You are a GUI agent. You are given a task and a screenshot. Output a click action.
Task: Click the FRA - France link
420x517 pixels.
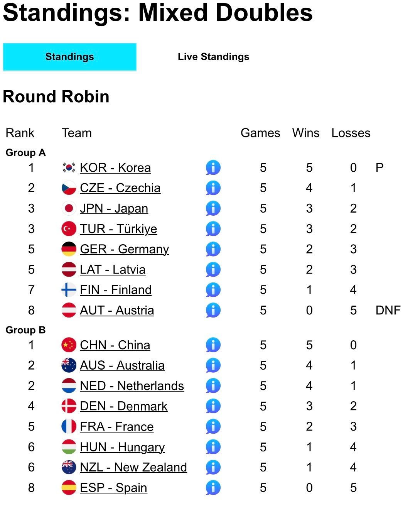116,427
